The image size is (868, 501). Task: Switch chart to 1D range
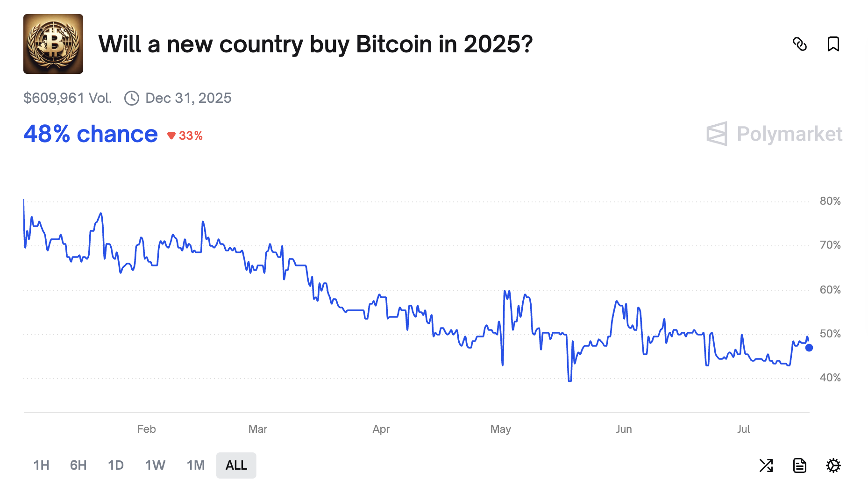[116, 465]
